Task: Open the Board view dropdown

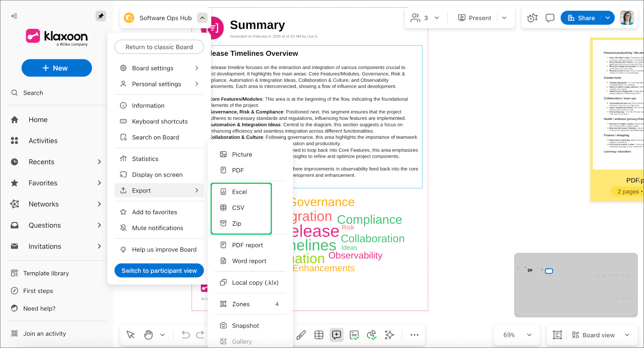Action: pos(627,335)
